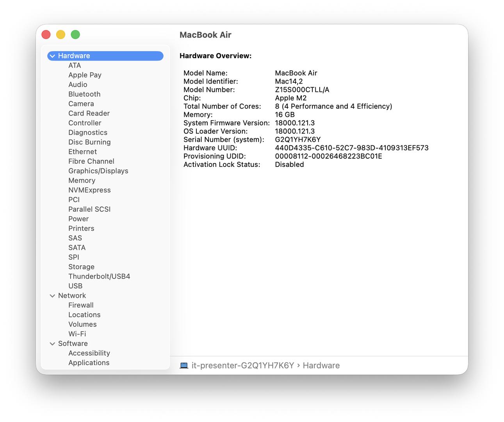Open SPI hardware entry
Image resolution: width=504 pixels, height=422 pixels.
[x=74, y=257]
